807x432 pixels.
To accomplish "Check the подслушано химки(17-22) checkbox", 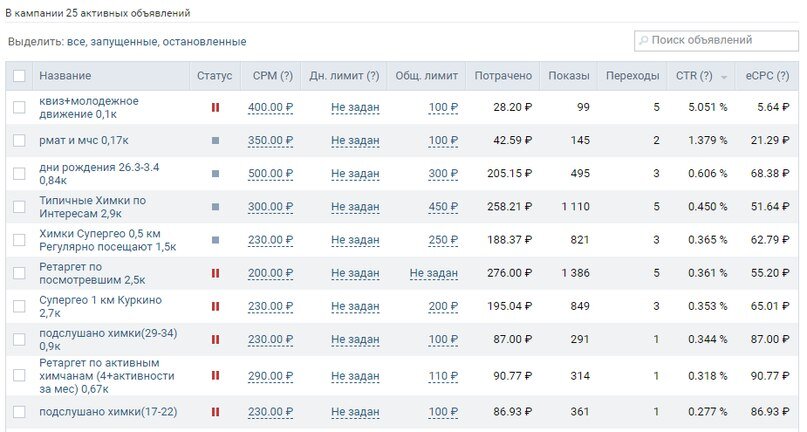I will click(x=19, y=411).
